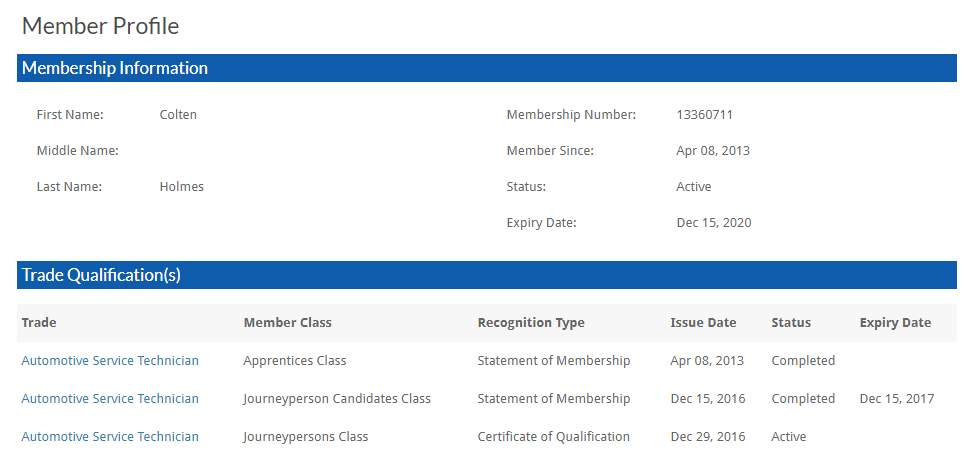Screen dimensions: 974x463
Task: Click the membership expiry date Dec 15, 2020
Action: coord(714,222)
